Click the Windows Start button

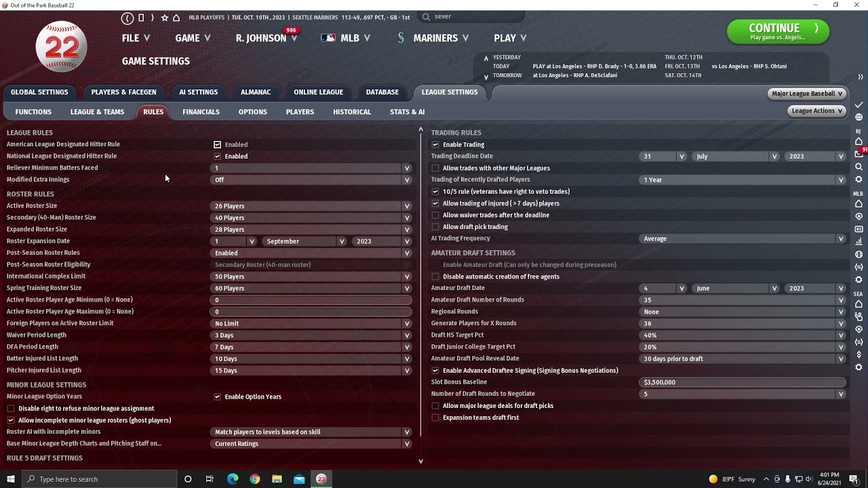[x=11, y=479]
